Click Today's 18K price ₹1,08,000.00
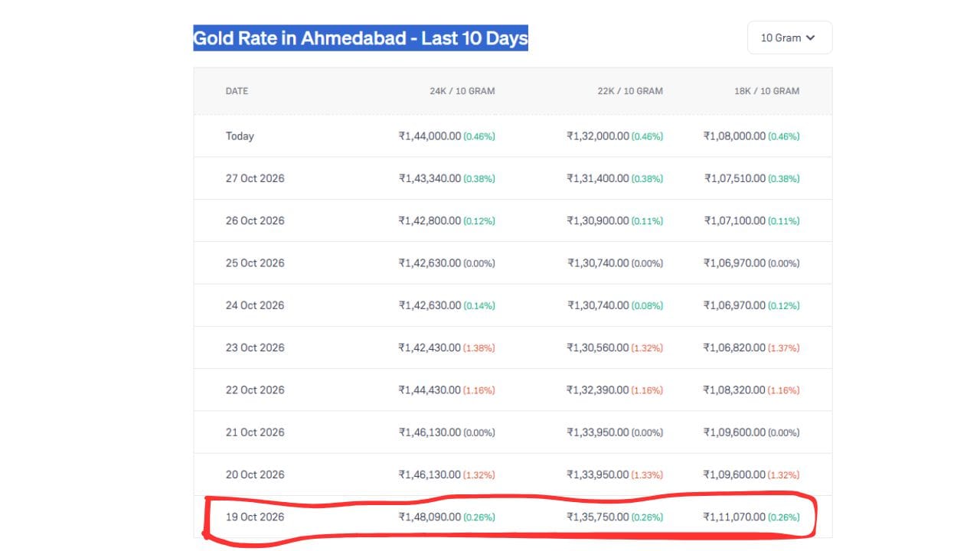980x551 pixels. pos(734,136)
